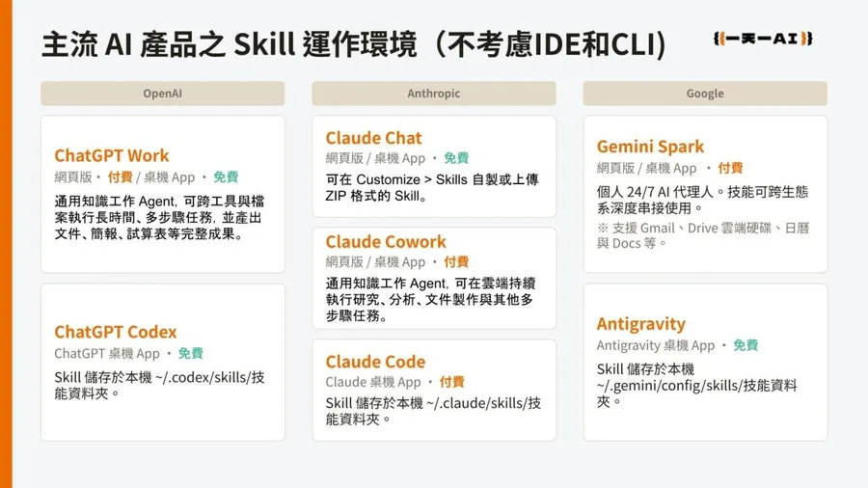
Task: Click 付費 label under ChatGPT Work
Action: 121,177
